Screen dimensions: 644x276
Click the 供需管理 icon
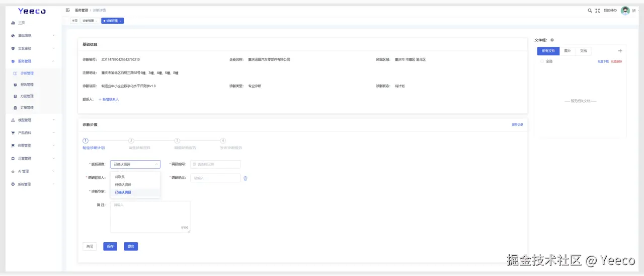(13, 146)
